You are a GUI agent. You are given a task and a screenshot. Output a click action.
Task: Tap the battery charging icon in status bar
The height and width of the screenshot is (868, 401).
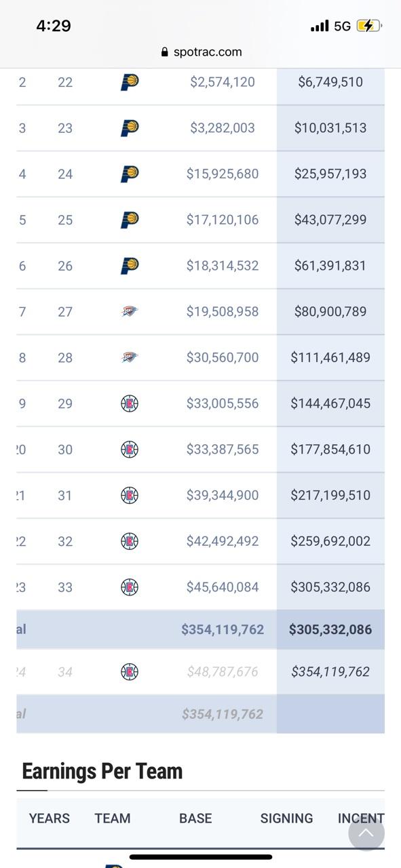tap(368, 26)
